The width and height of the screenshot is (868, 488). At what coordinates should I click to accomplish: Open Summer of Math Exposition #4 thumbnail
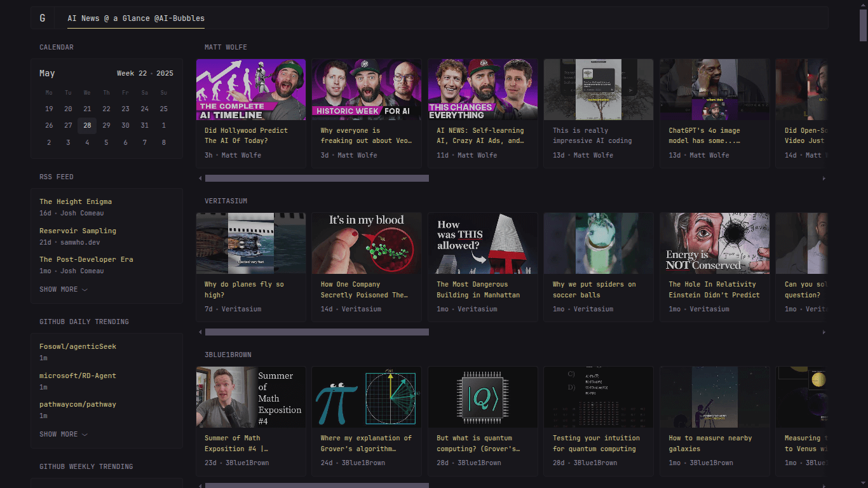click(251, 397)
